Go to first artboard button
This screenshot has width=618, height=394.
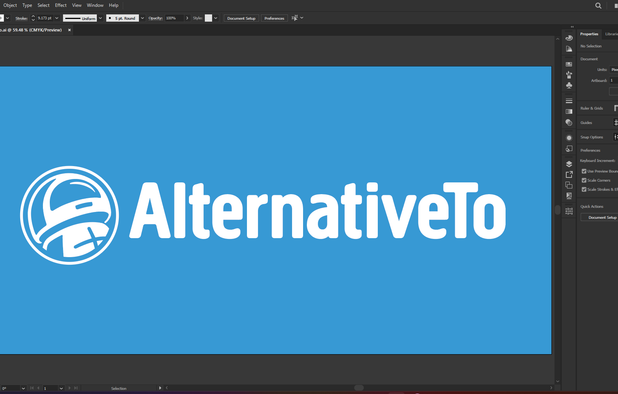32,388
